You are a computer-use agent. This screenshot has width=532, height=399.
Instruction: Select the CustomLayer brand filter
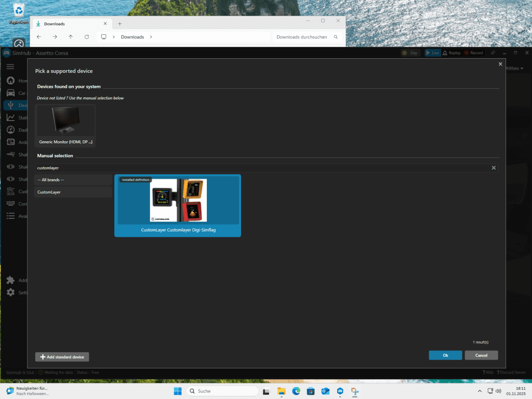(73, 192)
